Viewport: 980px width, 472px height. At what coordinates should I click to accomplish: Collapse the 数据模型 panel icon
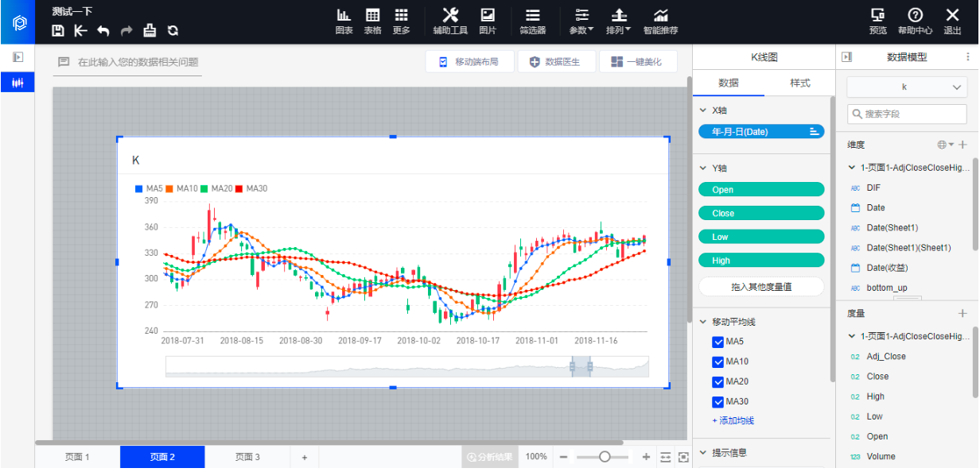(x=846, y=57)
